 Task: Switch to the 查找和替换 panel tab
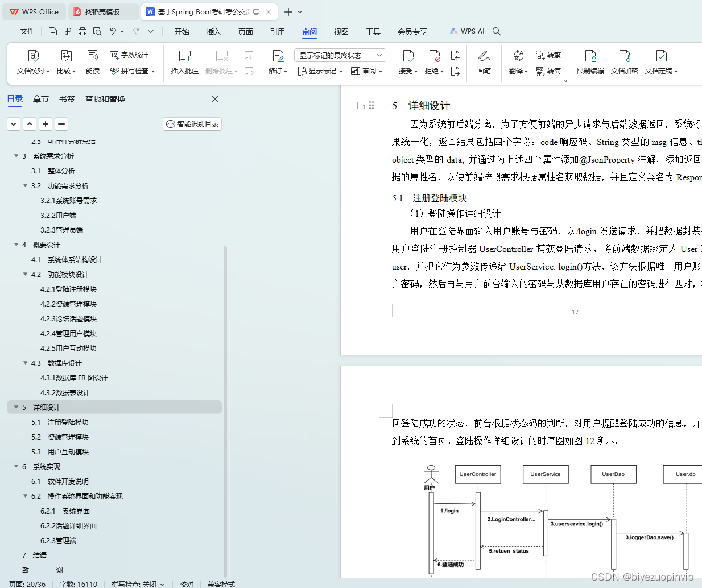point(105,99)
